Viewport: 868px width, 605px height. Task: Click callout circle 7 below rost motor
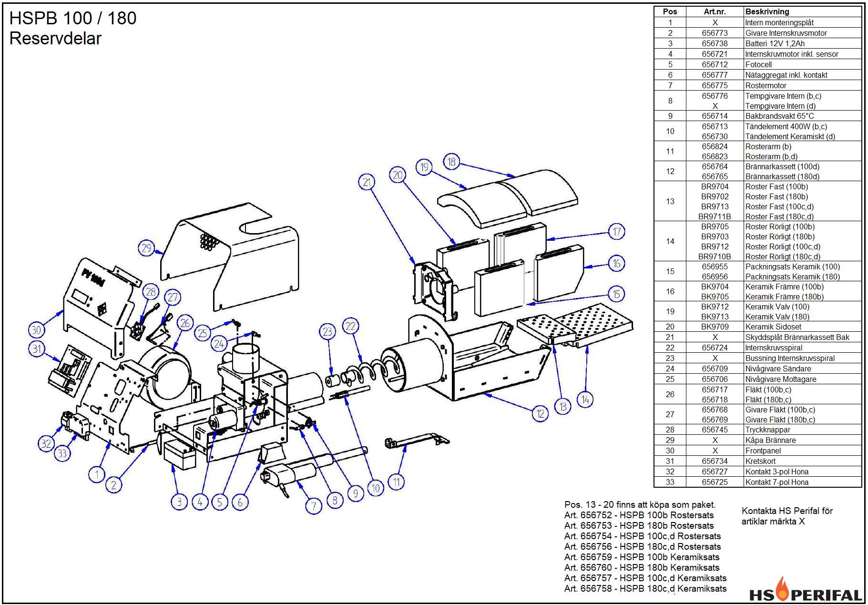[314, 506]
